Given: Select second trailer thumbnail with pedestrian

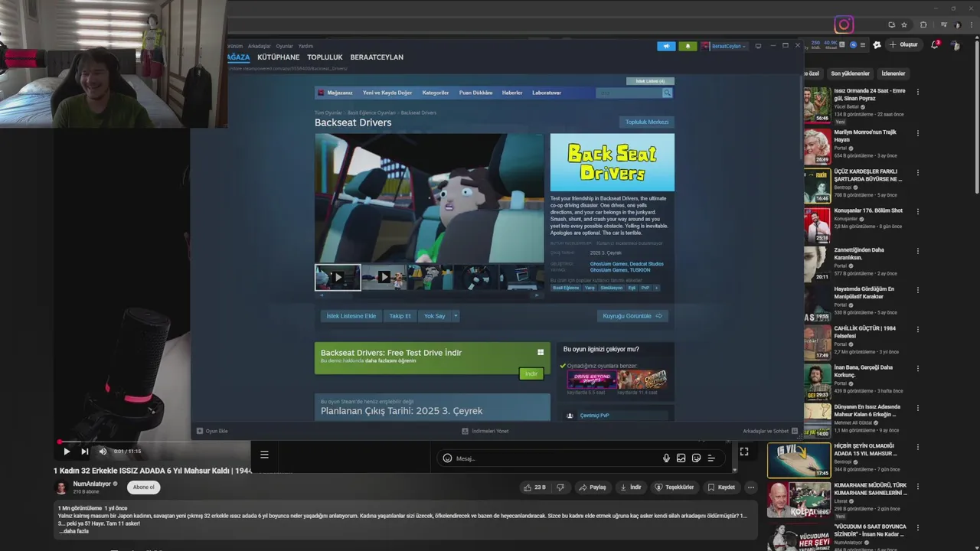Looking at the screenshot, I should (384, 277).
